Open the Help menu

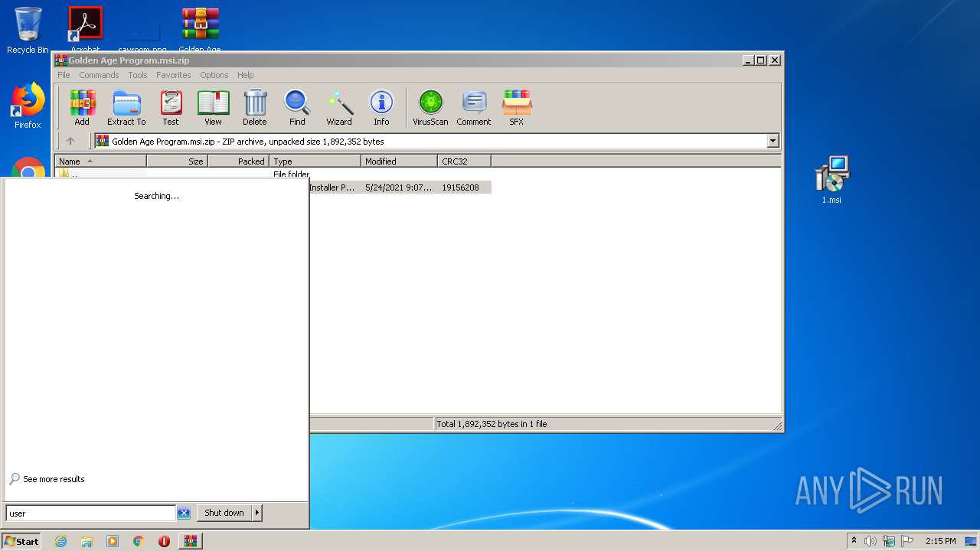tap(245, 75)
